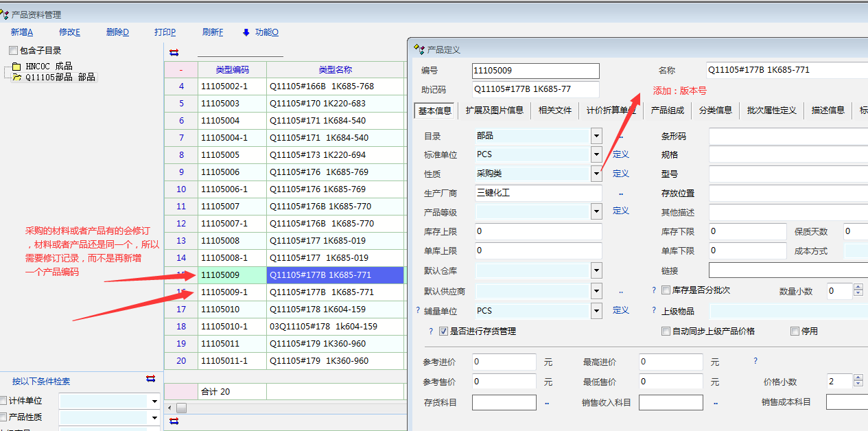Toggle the 包含子目录 checkbox
The image size is (868, 431).
coord(13,51)
